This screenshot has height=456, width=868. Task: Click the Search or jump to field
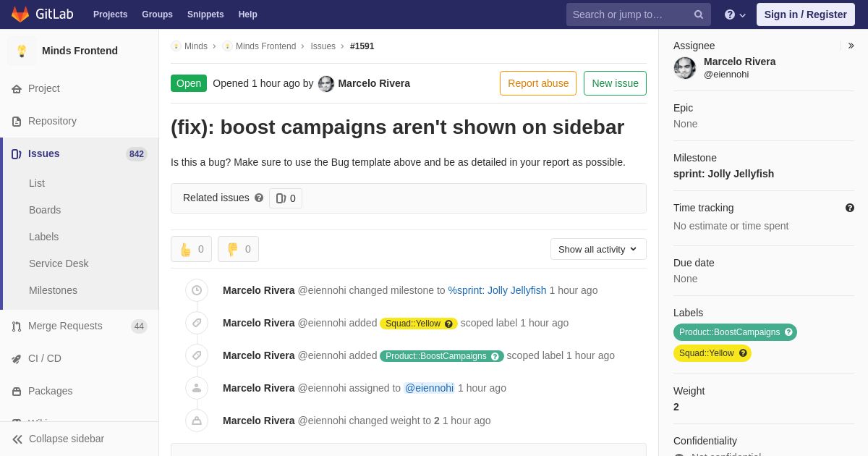(639, 14)
